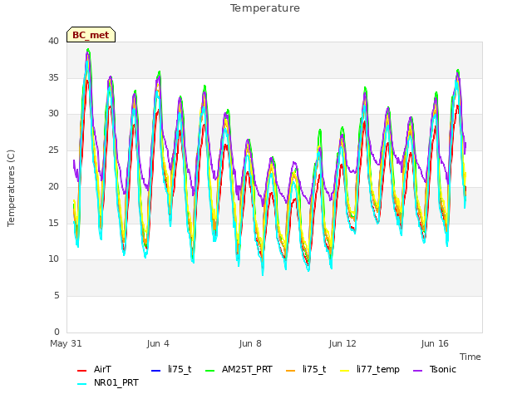Click the 5 y-axis tick label
The height and width of the screenshot is (399, 532).
coord(57,296)
